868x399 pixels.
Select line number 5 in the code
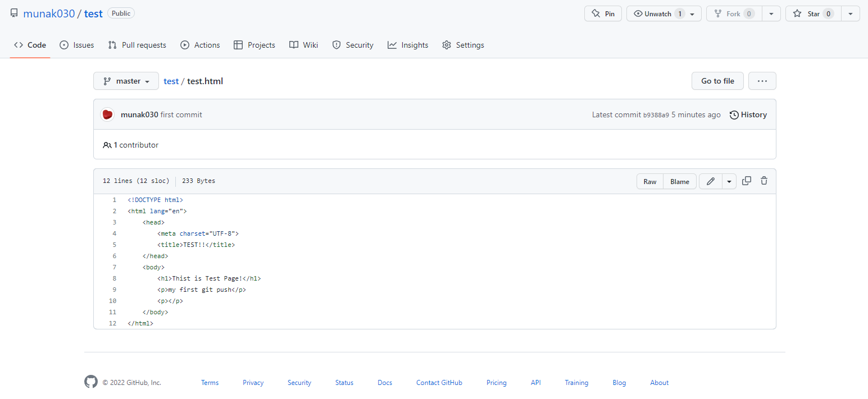tap(114, 245)
